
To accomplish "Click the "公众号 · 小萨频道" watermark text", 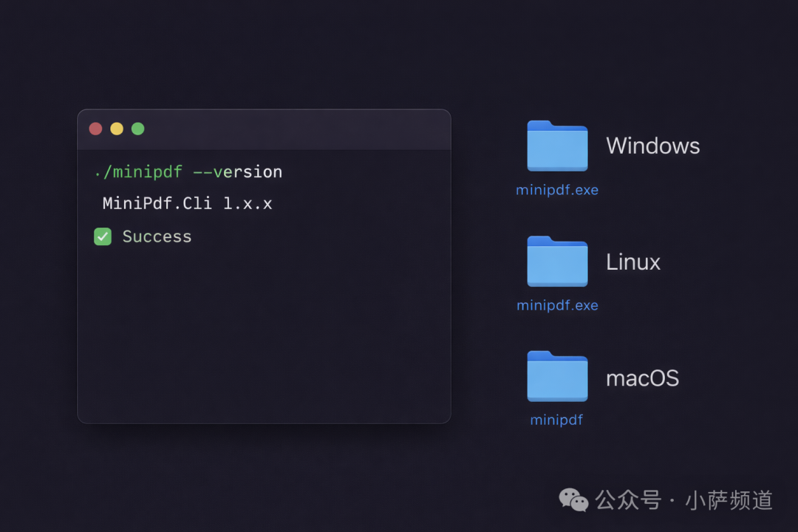I will (x=684, y=500).
